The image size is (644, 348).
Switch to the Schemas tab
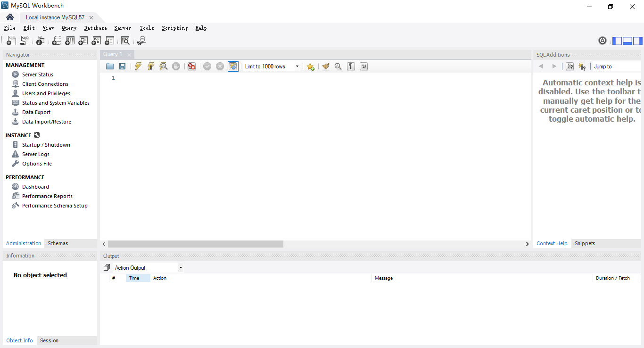(x=58, y=243)
